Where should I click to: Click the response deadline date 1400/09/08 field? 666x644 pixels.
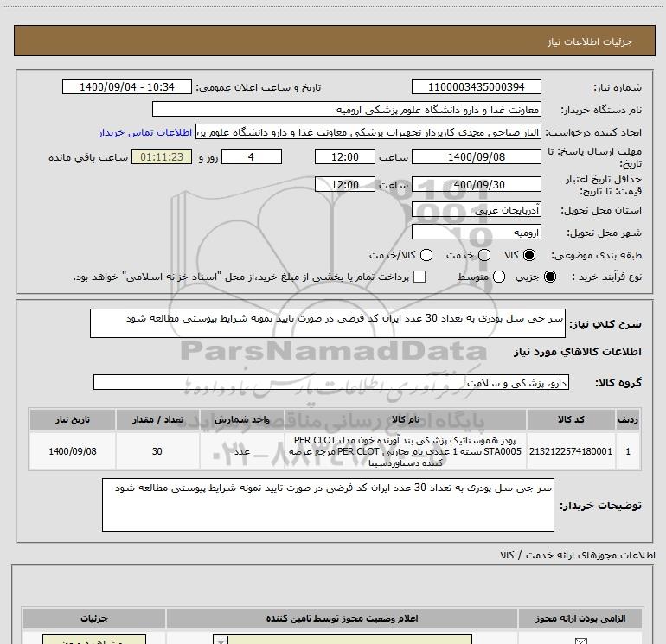[x=476, y=156]
